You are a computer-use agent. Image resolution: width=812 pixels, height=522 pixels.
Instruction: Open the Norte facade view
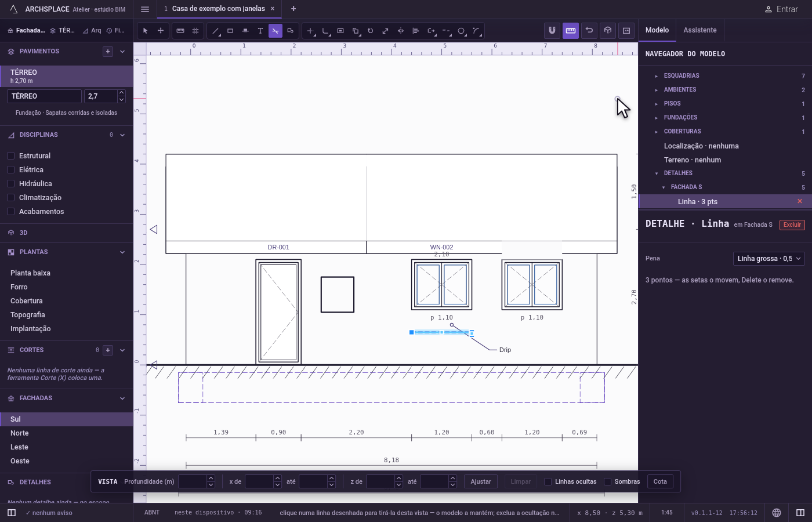click(67, 433)
